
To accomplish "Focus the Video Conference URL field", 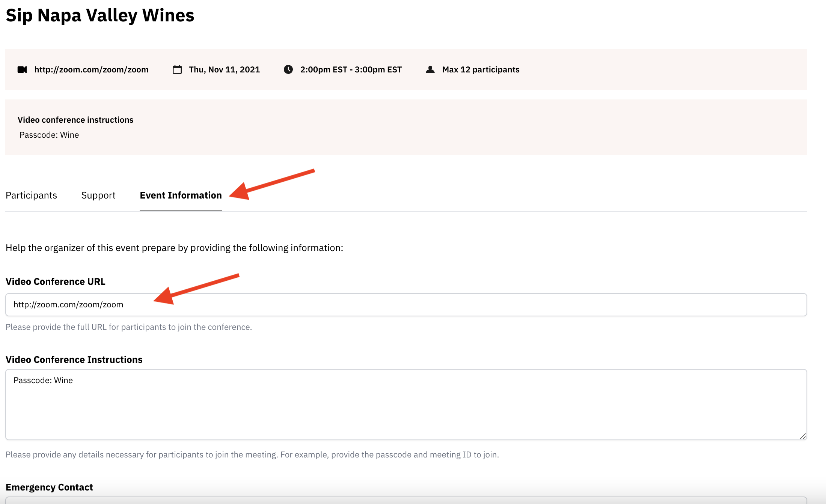I will (406, 305).
